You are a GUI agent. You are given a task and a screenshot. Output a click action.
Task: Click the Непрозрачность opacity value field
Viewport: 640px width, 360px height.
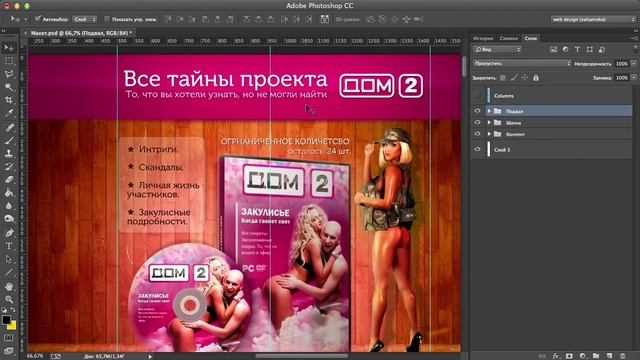tap(622, 64)
